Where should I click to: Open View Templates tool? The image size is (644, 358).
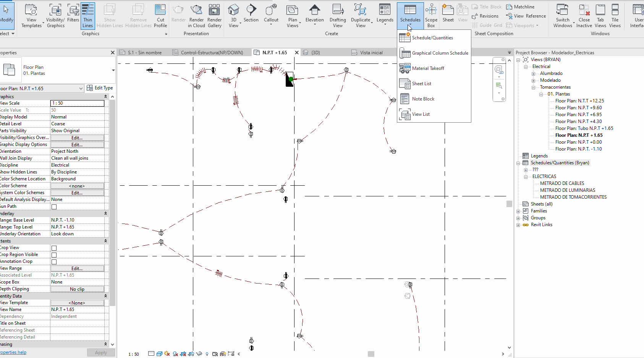(31, 16)
